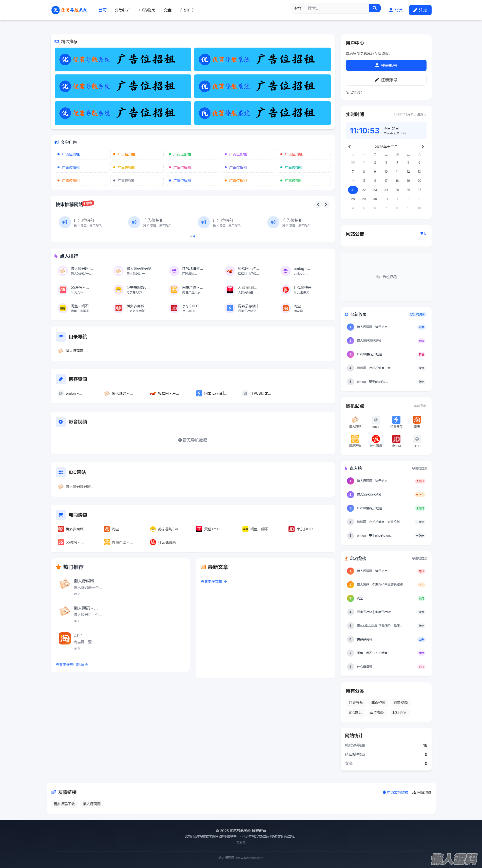Open the 网易严选 icon in 点入排行
Viewport: 482px width, 868px height.
click(x=174, y=289)
